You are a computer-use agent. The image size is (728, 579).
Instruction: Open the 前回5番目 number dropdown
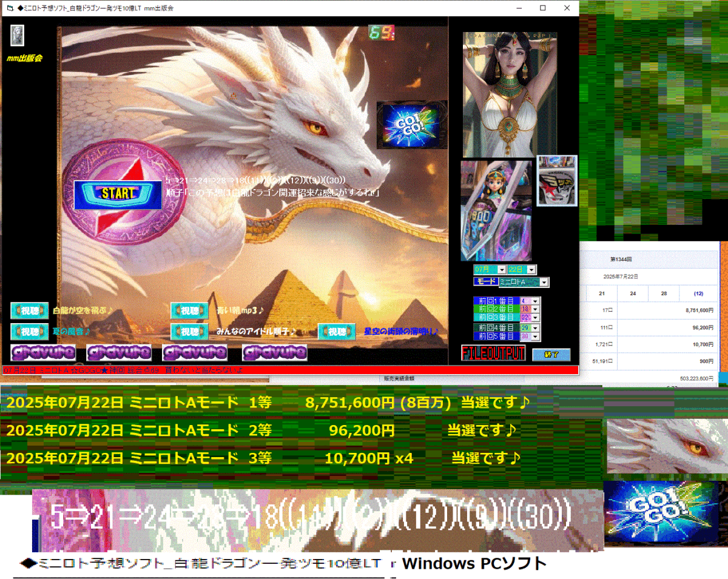pyautogui.click(x=536, y=336)
